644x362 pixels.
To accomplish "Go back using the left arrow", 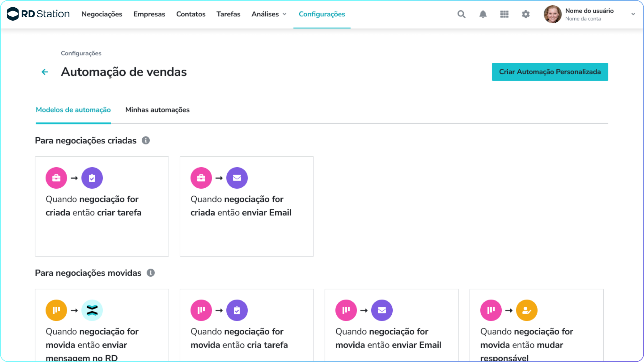I will pos(45,72).
